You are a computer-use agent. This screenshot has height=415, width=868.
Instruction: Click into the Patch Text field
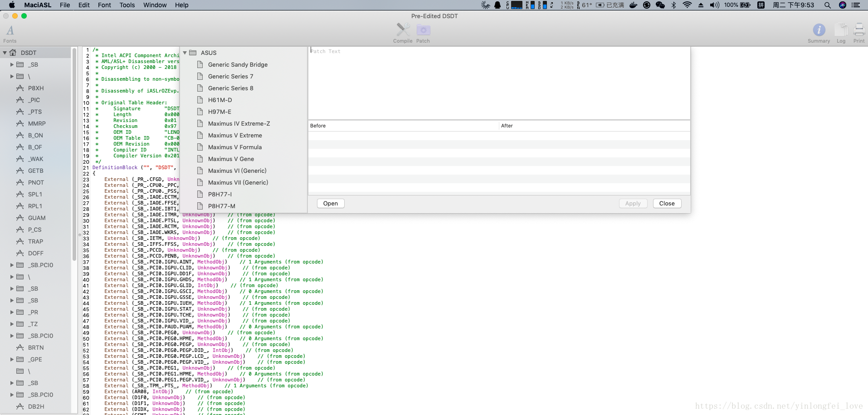pyautogui.click(x=499, y=83)
